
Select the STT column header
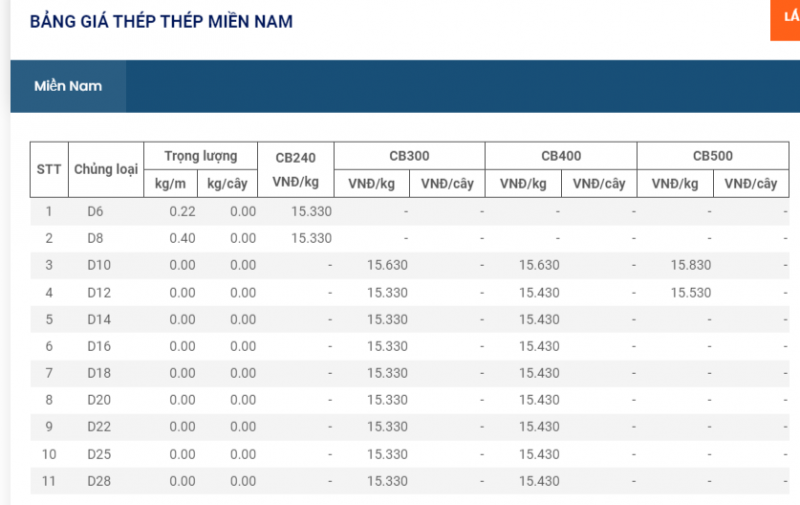(48, 169)
